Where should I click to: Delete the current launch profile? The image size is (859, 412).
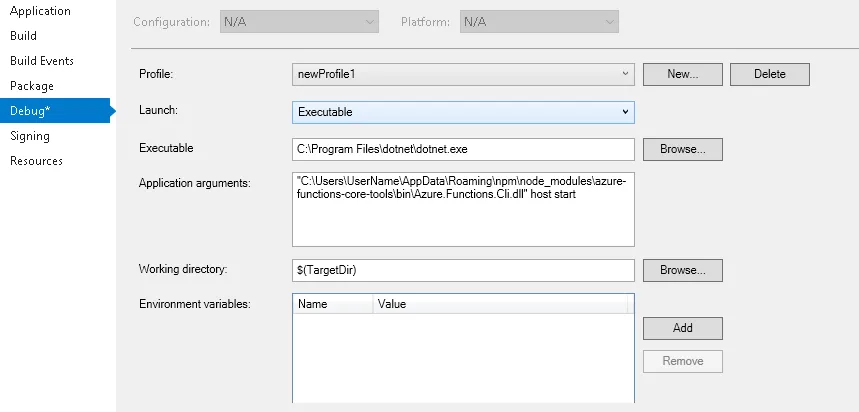coord(769,74)
